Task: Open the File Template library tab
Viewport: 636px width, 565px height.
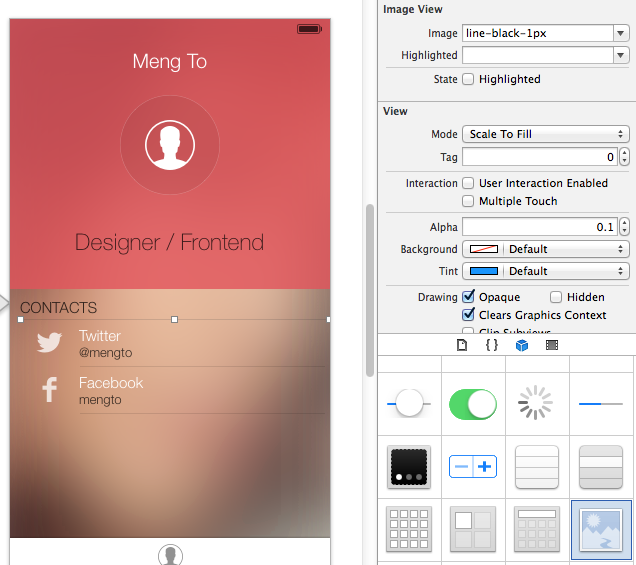Action: [461, 345]
